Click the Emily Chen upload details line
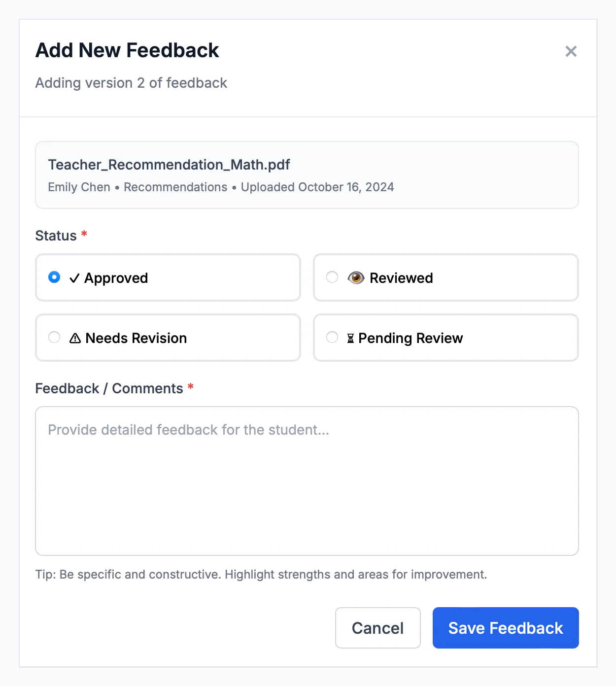This screenshot has height=686, width=616. click(x=221, y=187)
